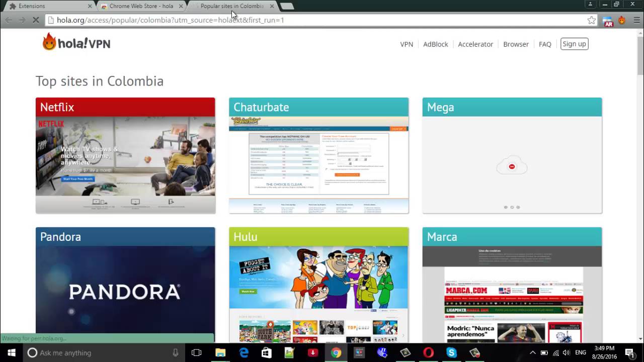
Task: Open the FAQ navigation link
Action: tap(545, 44)
